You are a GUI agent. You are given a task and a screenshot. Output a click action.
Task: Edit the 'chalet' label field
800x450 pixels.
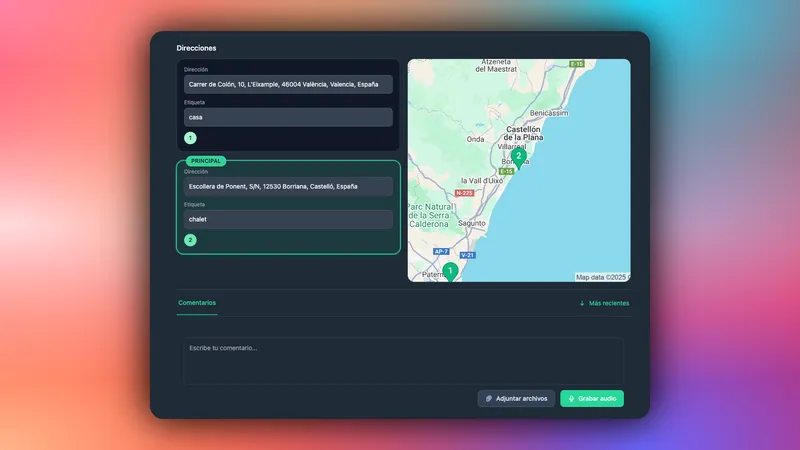click(288, 219)
